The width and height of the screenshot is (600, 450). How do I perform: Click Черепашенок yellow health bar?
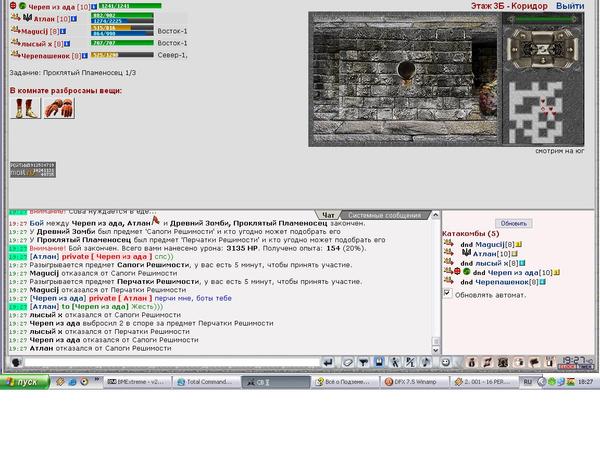click(x=122, y=55)
